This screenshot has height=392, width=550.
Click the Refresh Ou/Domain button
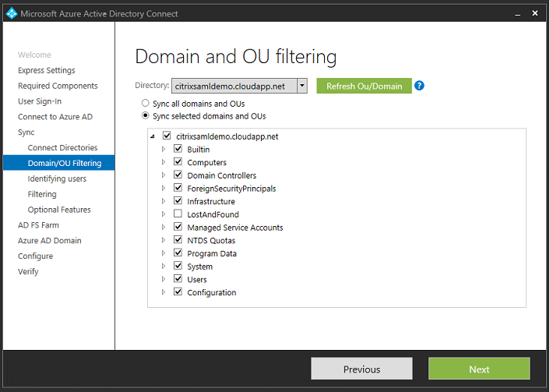tap(364, 86)
